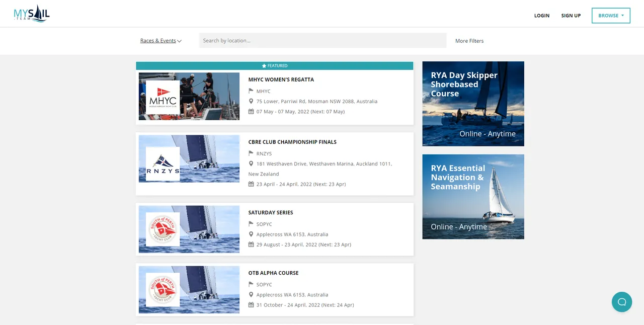Click the 31 October - 24 April, 2022 date
Screen dimensions: 644x325
305,304
